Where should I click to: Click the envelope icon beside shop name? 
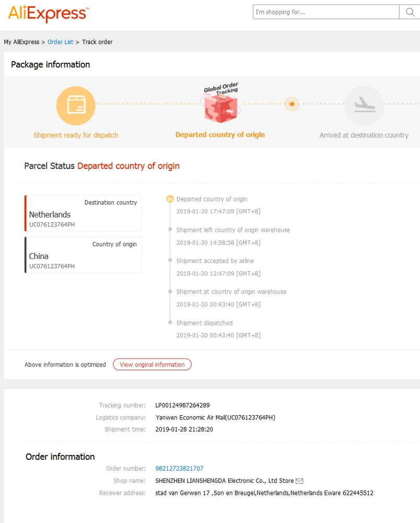click(299, 481)
